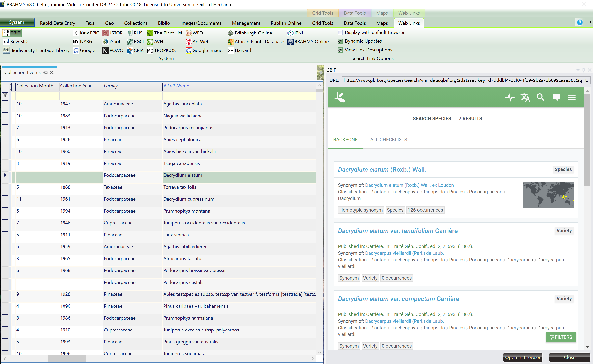Open WFO web link
Image resolution: width=593 pixels, height=364 pixels.
[x=194, y=33]
